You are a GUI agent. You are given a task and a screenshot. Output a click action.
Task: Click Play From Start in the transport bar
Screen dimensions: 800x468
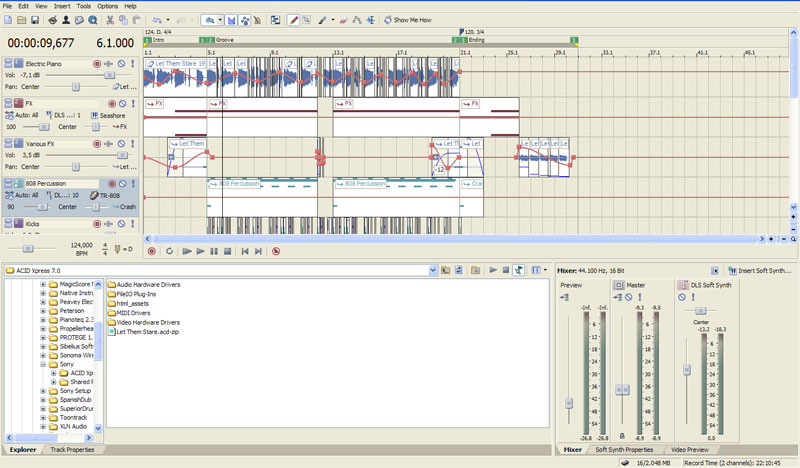(187, 251)
